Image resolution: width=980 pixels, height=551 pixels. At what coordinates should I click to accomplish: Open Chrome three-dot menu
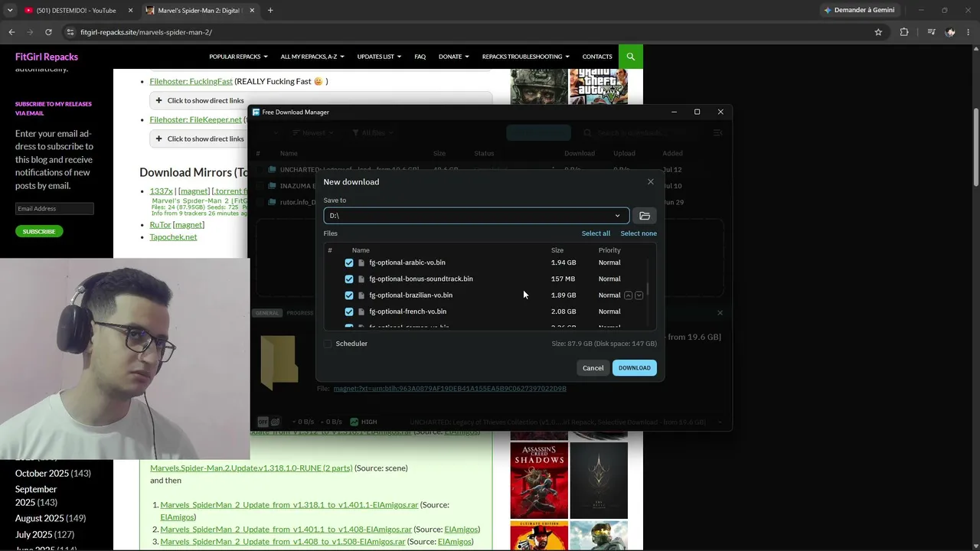coord(969,32)
